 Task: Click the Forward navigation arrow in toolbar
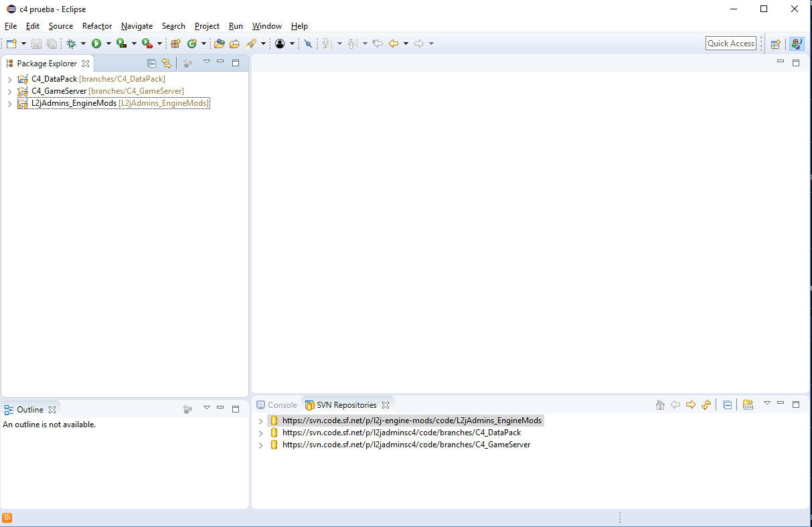[x=419, y=44]
